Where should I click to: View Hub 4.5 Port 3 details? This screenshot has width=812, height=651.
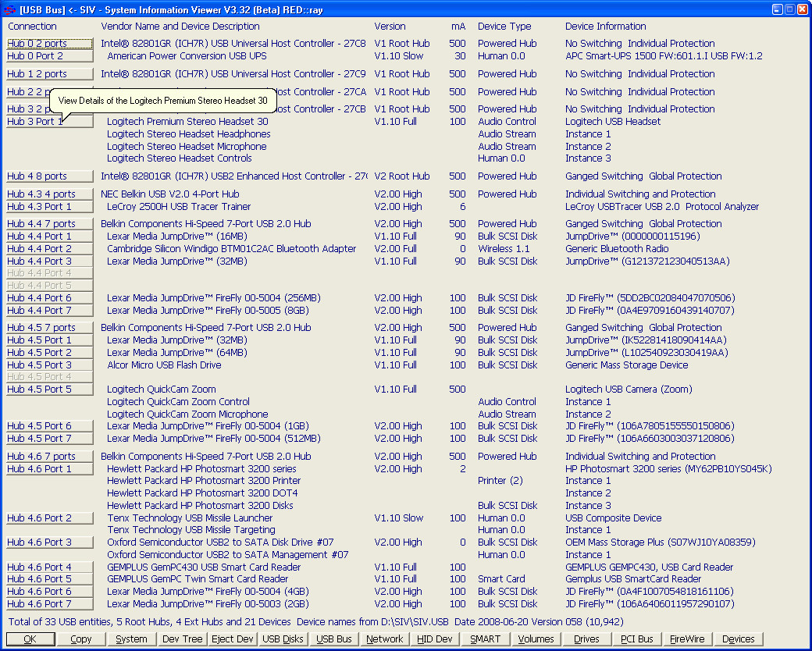[50, 365]
